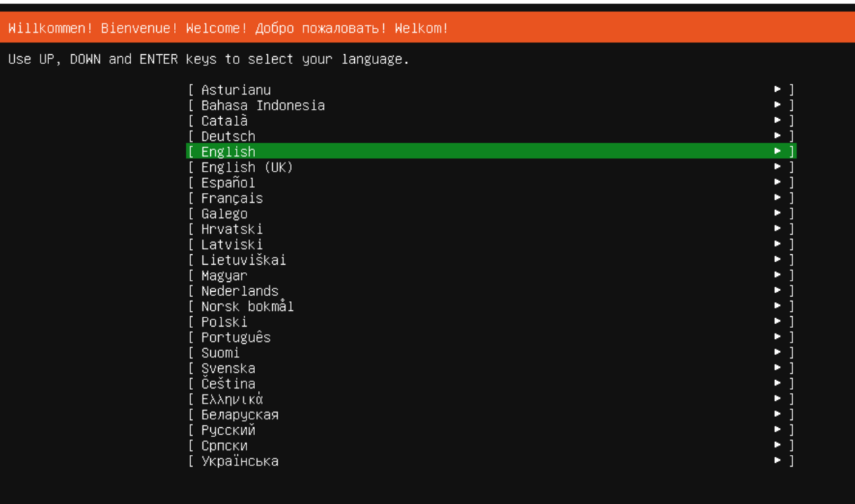Click the arrow next to Српски
Image resolution: width=855 pixels, height=504 pixels.
pyautogui.click(x=778, y=446)
